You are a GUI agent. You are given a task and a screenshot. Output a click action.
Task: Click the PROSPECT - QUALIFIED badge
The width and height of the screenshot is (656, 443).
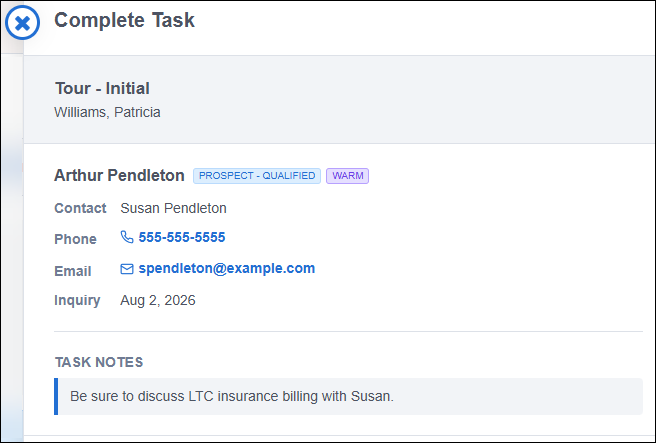(x=257, y=176)
